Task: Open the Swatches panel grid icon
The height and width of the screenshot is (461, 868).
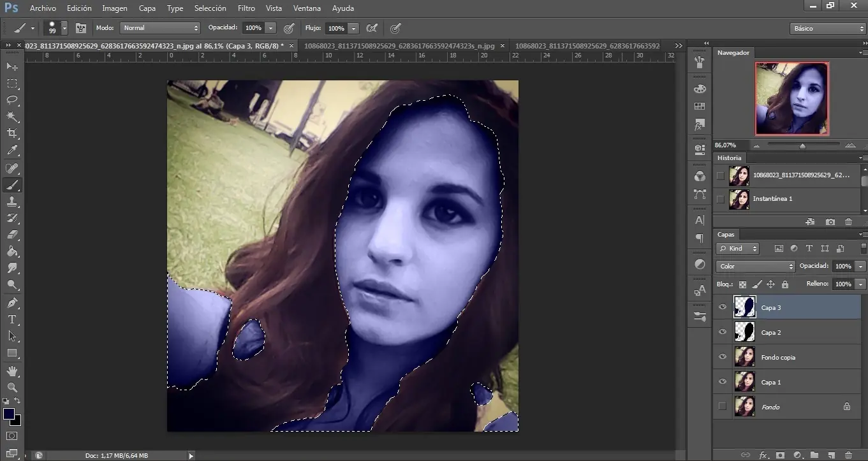Action: coord(700,106)
